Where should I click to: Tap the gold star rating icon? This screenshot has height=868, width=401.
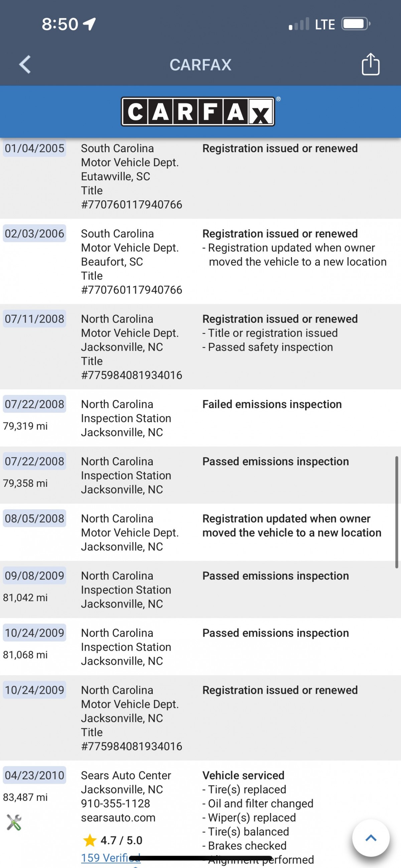pyautogui.click(x=90, y=840)
